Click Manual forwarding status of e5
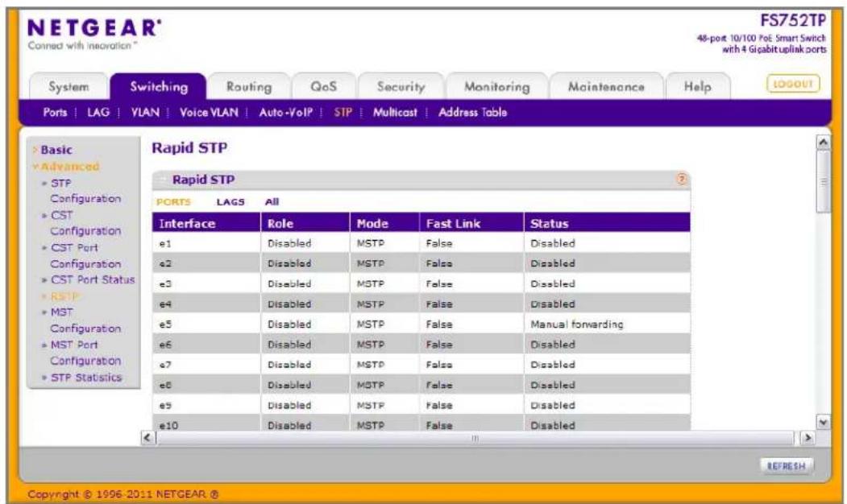Image resolution: width=847 pixels, height=504 pixels. 576,324
